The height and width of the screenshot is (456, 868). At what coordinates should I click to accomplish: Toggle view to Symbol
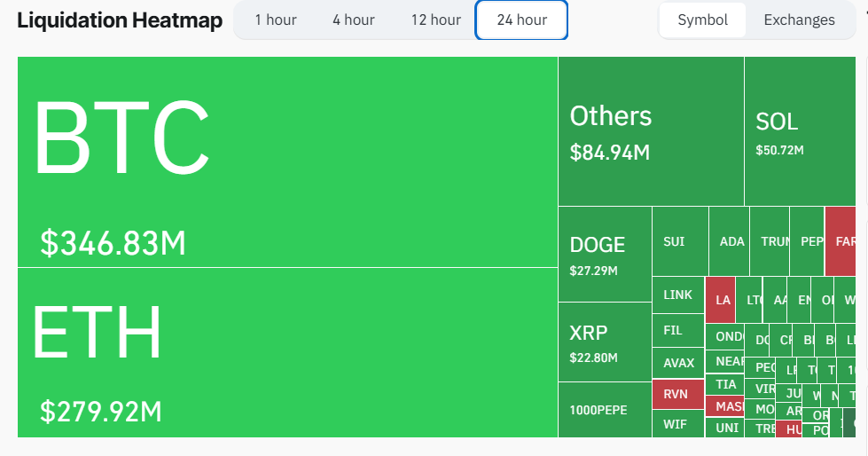point(702,20)
